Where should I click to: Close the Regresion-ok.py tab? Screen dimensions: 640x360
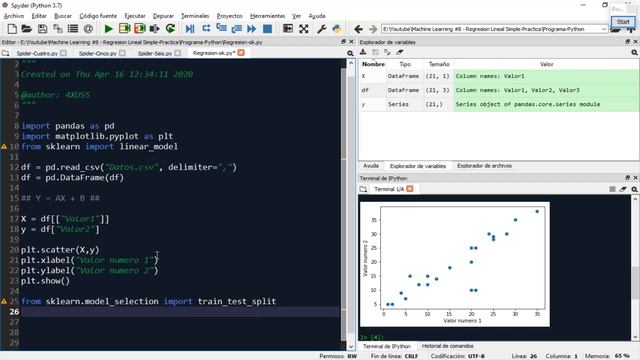click(241, 53)
